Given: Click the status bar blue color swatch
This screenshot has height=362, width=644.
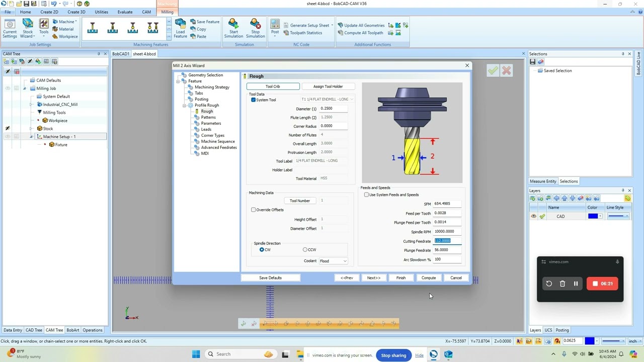Looking at the screenshot, I should (590, 341).
